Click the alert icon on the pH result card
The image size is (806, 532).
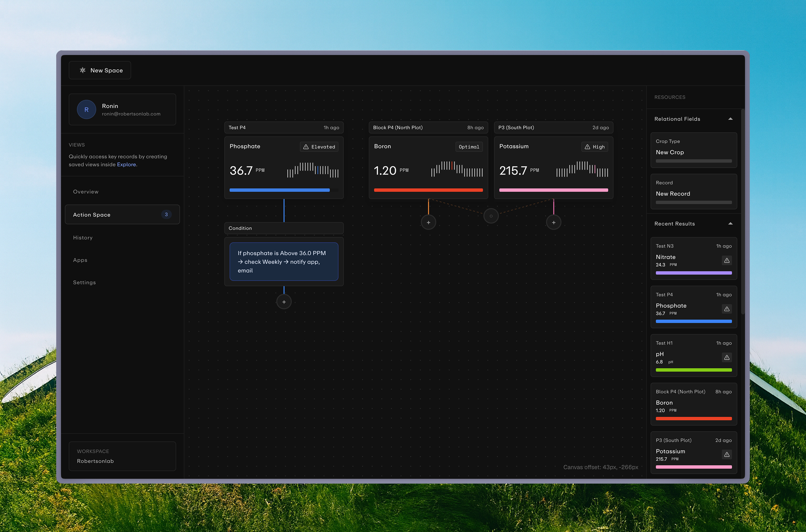click(x=727, y=357)
